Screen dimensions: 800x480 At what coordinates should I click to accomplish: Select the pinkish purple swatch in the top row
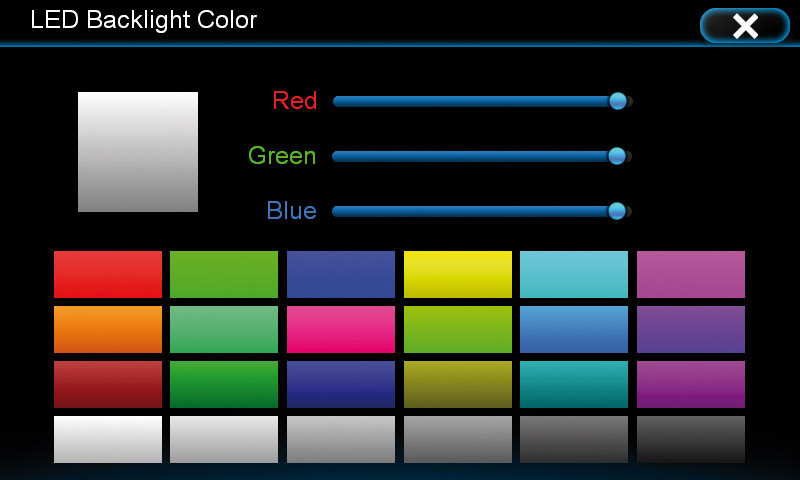(x=691, y=274)
